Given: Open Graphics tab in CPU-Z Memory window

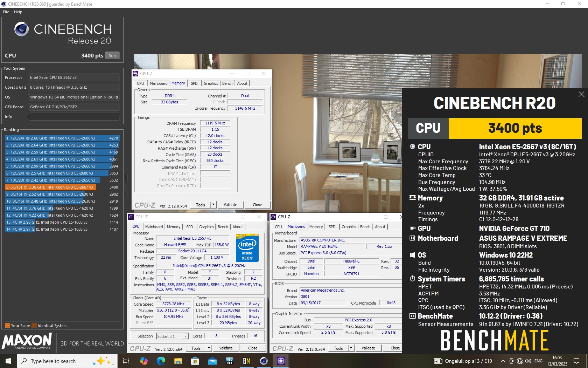Looking at the screenshot, I should click(x=211, y=83).
